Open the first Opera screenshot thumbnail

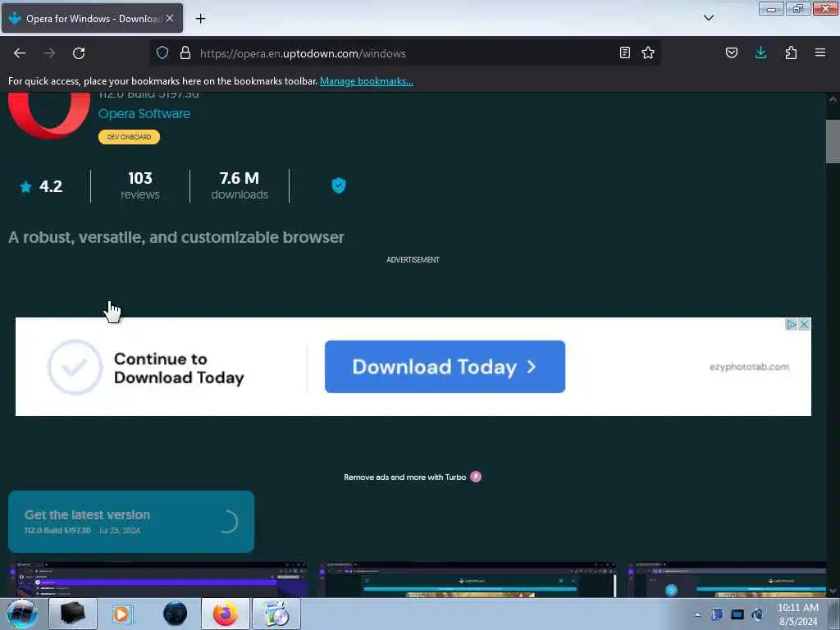point(158,579)
